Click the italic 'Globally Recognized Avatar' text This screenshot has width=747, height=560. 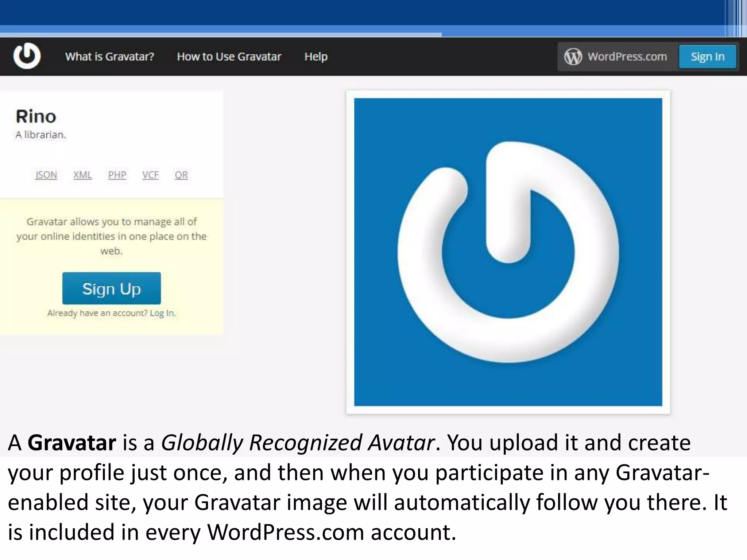(x=298, y=443)
